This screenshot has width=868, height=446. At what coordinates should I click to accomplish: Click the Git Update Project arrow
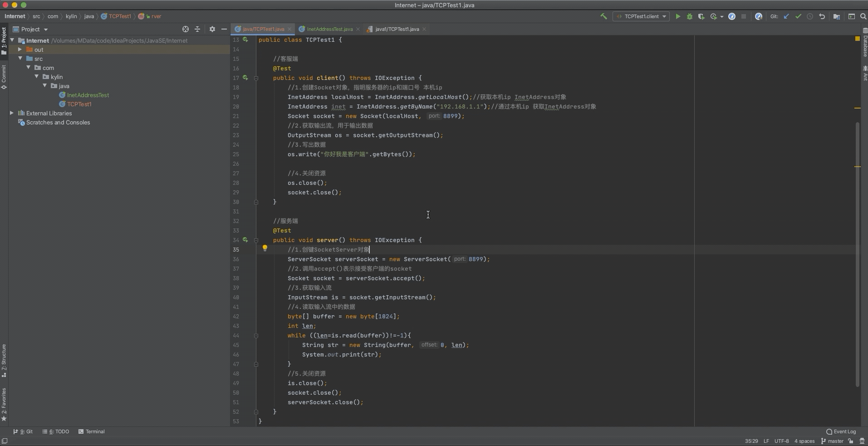pyautogui.click(x=786, y=16)
